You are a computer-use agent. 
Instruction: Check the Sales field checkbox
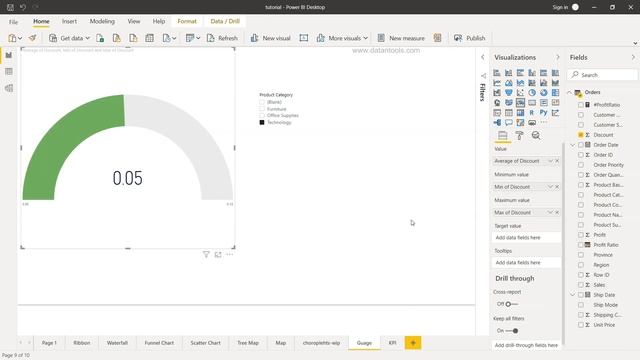(x=580, y=285)
